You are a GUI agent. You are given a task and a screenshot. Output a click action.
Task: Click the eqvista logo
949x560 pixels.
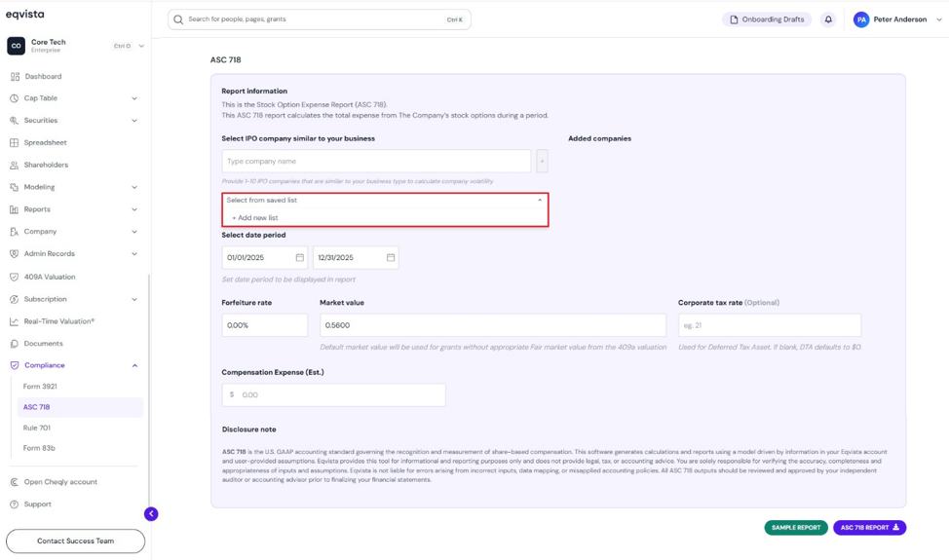point(24,15)
